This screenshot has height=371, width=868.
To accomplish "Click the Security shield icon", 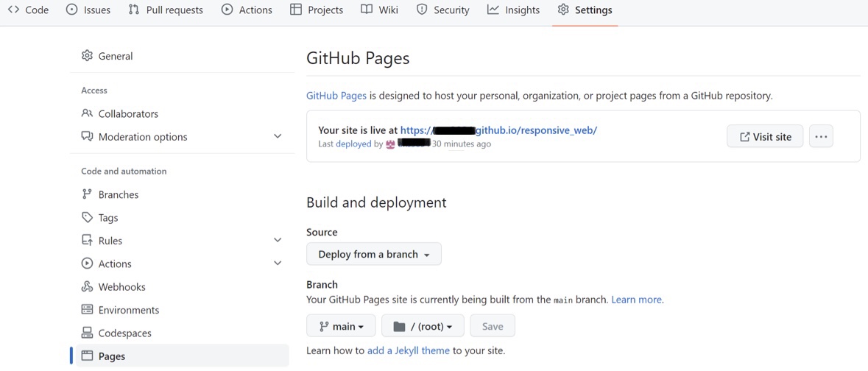I will coord(422,10).
